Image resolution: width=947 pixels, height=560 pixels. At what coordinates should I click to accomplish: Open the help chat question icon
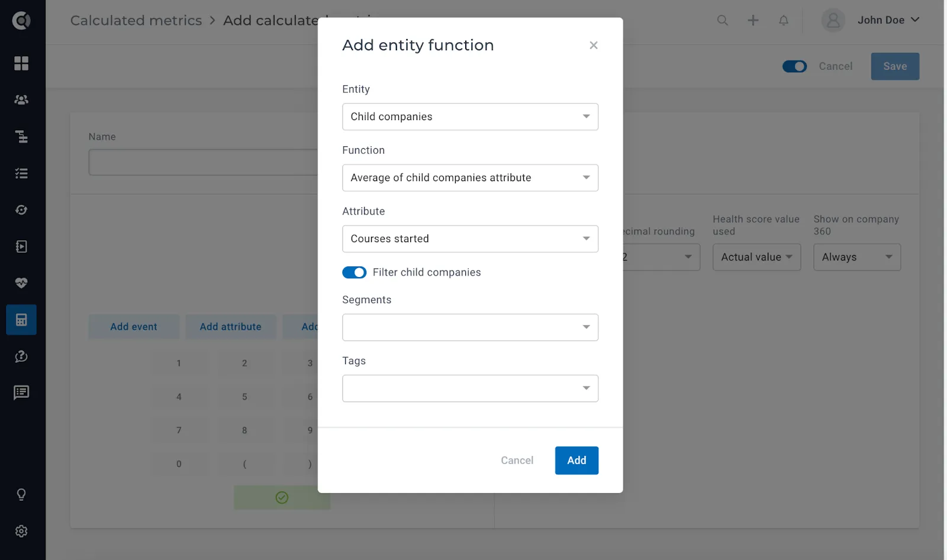point(21,356)
